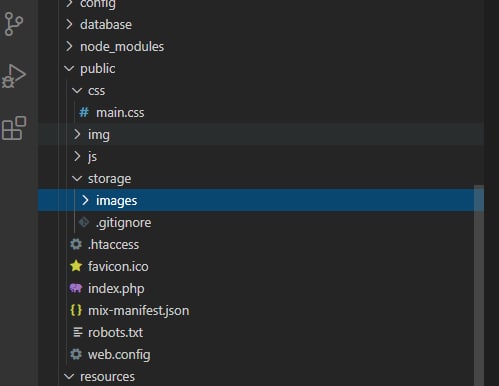Open the Run and Debug view icon

(13, 76)
